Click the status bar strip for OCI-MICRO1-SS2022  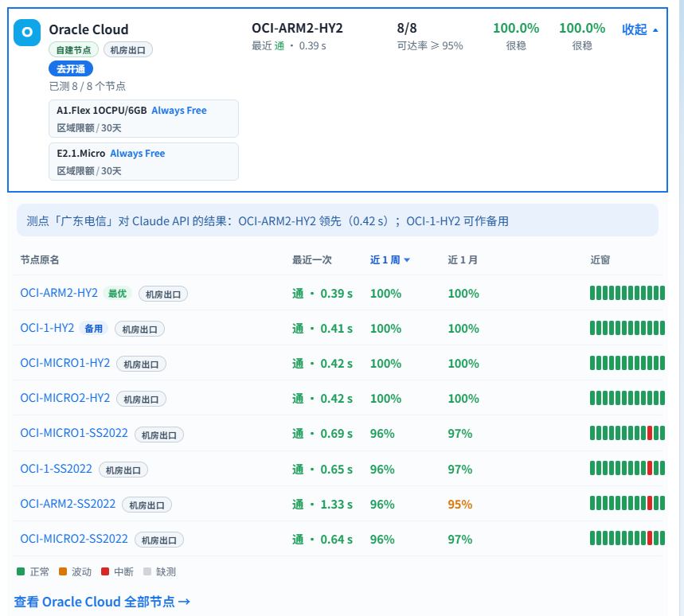[627, 433]
